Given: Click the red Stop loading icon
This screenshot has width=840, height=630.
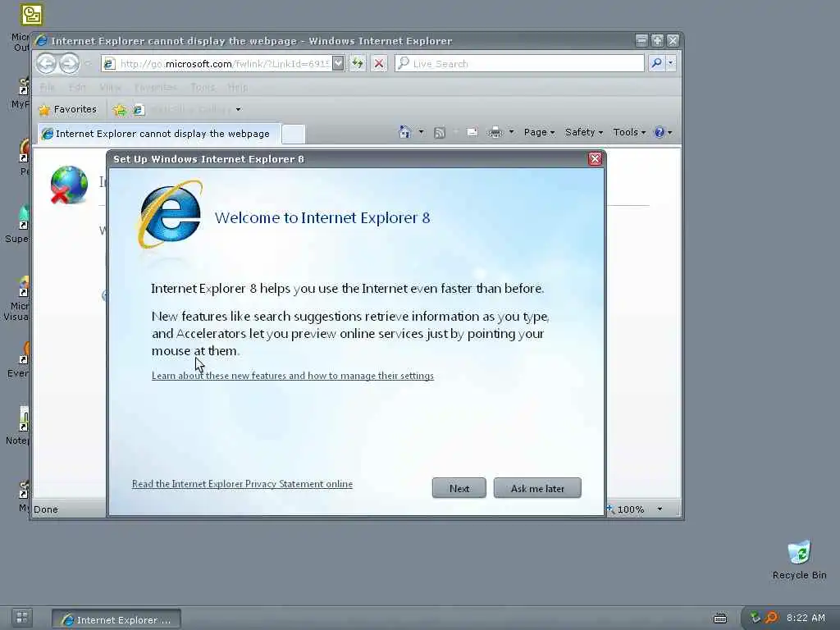Looking at the screenshot, I should (379, 63).
